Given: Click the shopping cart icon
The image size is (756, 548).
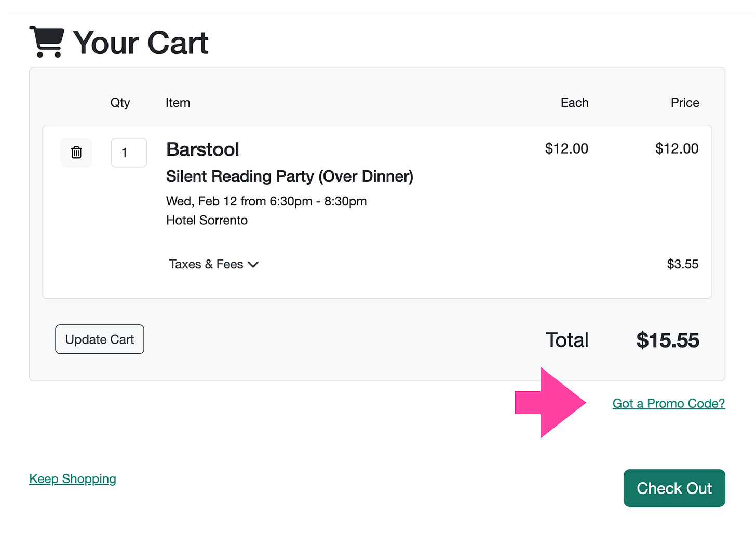Looking at the screenshot, I should [x=47, y=42].
